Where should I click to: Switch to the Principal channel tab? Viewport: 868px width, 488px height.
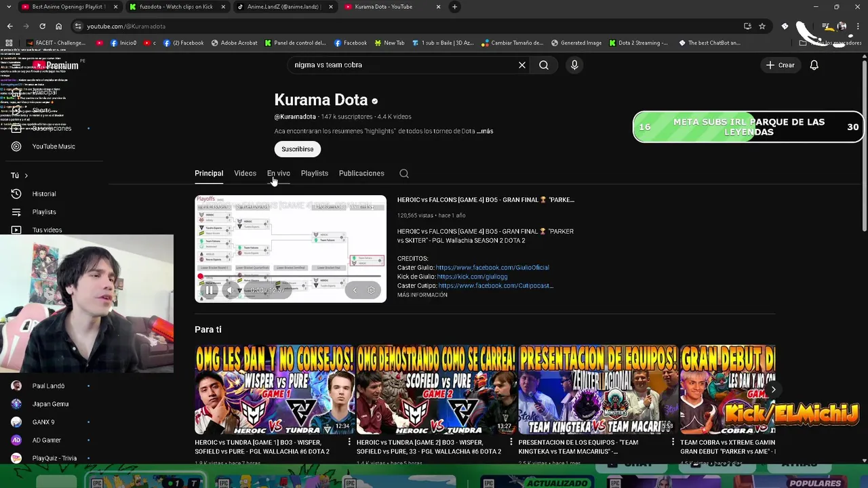(x=209, y=174)
